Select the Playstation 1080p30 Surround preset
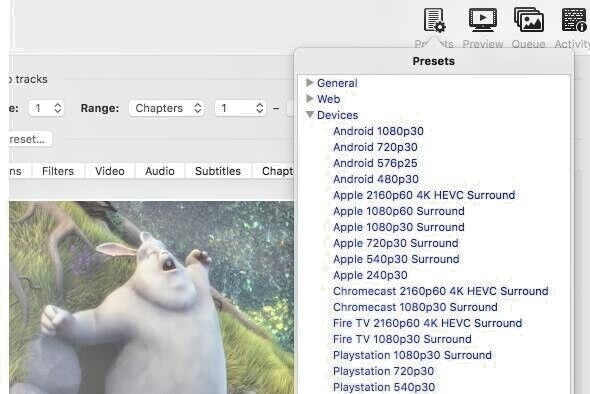The width and height of the screenshot is (590, 394). (412, 355)
